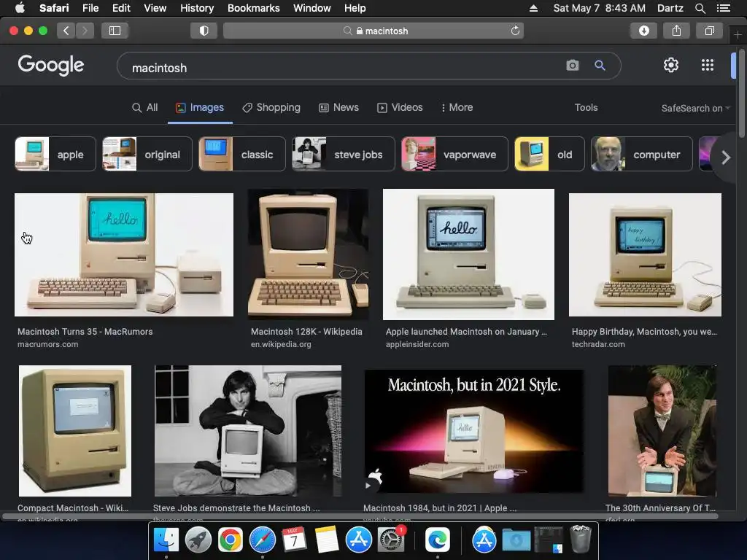The height and width of the screenshot is (560, 747).
Task: Filter by the apple chip
Action: coord(55,154)
